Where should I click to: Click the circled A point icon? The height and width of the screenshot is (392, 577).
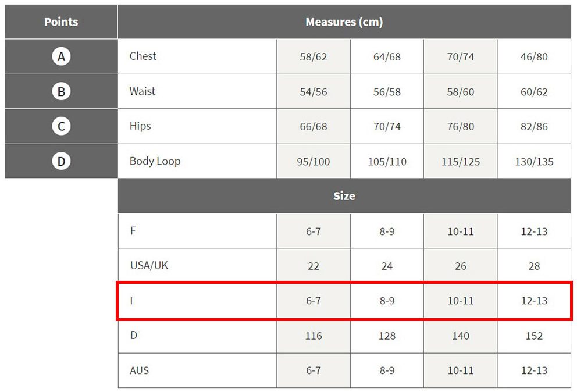pos(61,56)
